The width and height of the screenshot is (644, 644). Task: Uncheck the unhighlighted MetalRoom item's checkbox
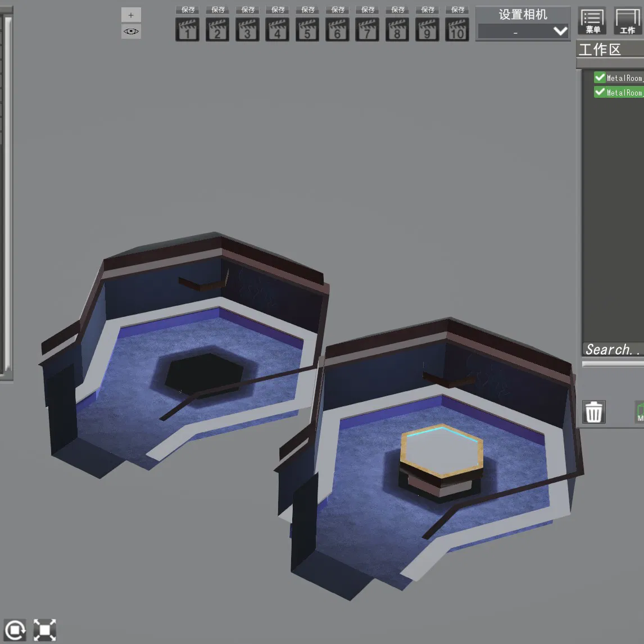[600, 77]
